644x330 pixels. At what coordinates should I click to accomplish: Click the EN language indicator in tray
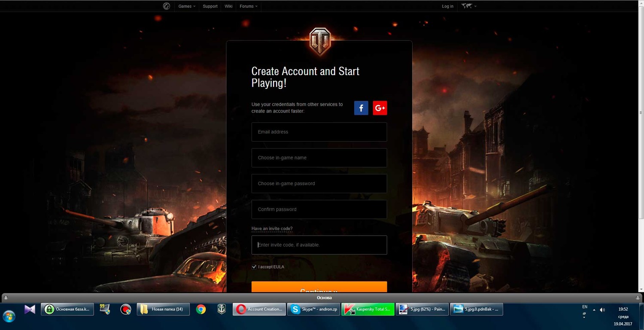(585, 307)
